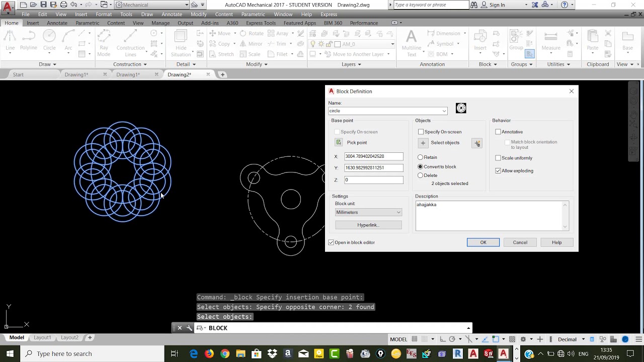This screenshot has height=362, width=644.
Task: Click the Hyperlink... button
Action: 368,225
